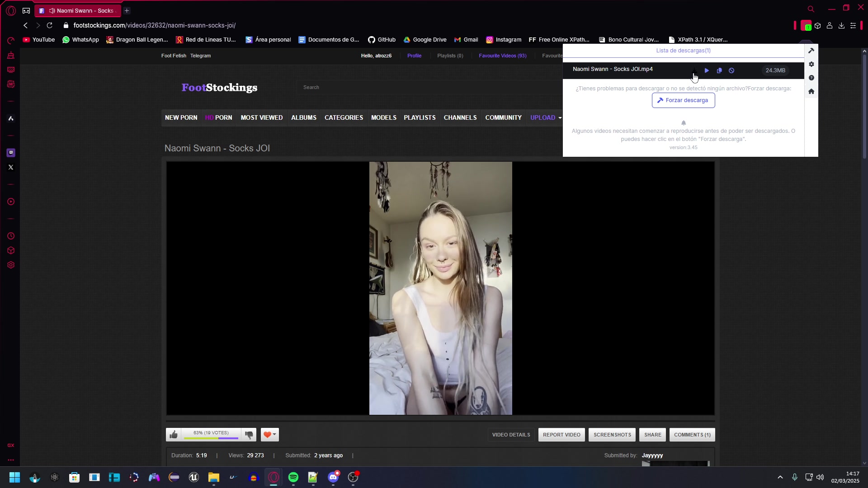Click the home icon in the downloader sidebar
The height and width of the screenshot is (488, 868).
point(811,91)
